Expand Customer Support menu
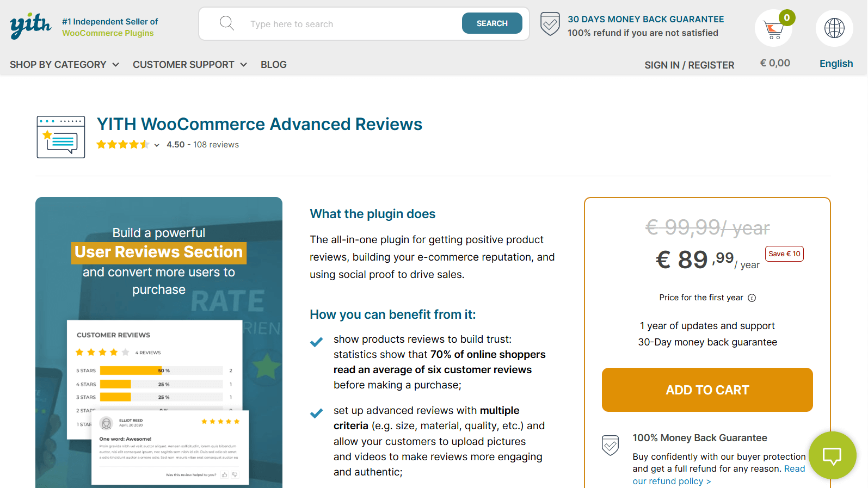868x488 pixels. pyautogui.click(x=190, y=65)
